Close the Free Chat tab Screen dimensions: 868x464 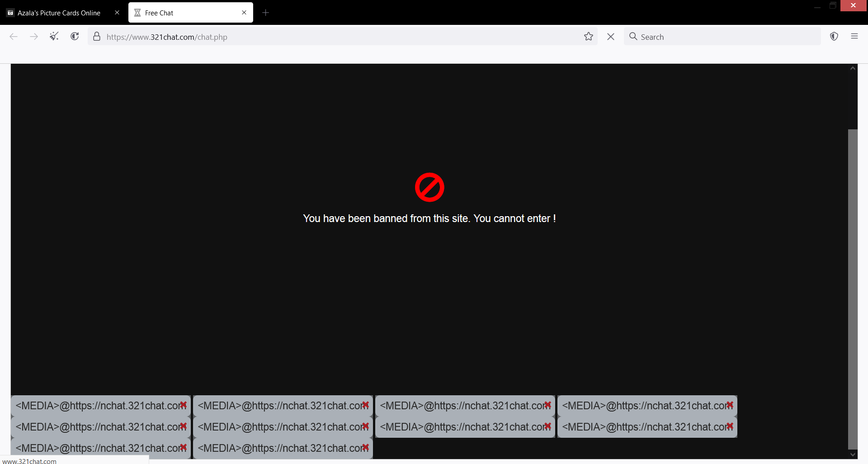coord(244,13)
